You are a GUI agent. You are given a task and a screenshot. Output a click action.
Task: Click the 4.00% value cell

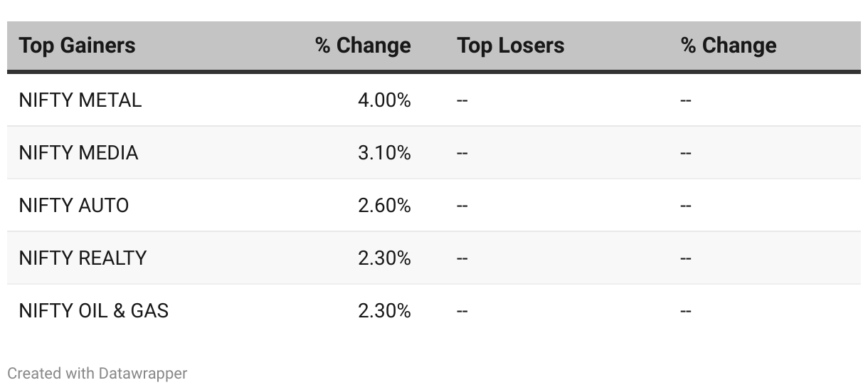(384, 100)
